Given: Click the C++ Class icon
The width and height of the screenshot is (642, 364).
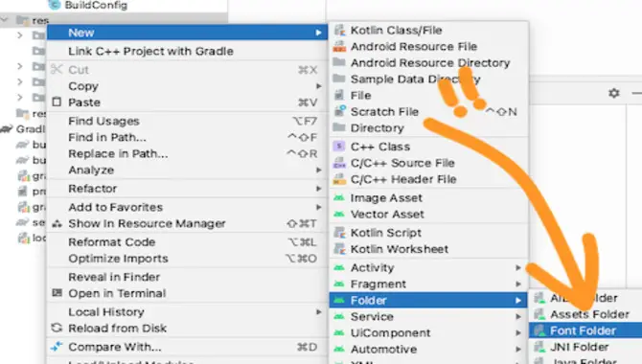Looking at the screenshot, I should coord(339,147).
